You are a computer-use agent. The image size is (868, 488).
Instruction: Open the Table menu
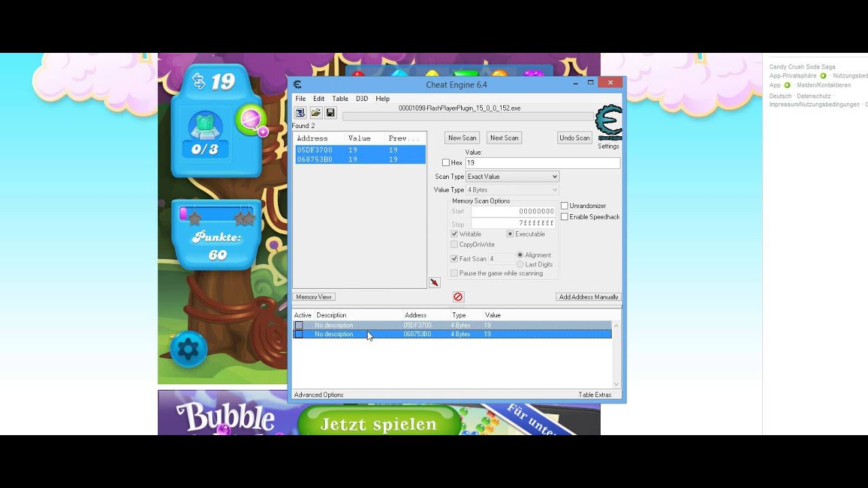click(x=340, y=99)
